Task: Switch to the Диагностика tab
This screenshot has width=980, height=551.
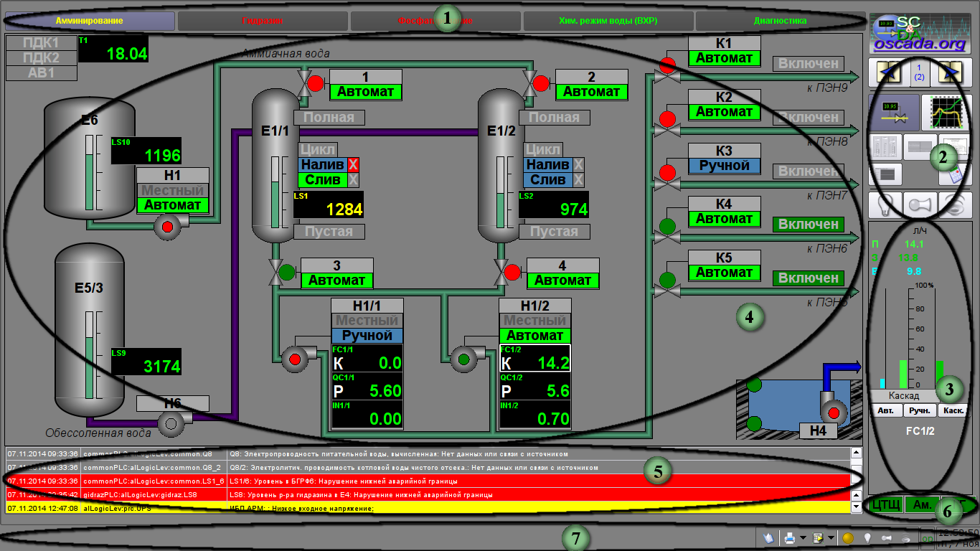Action: point(780,21)
